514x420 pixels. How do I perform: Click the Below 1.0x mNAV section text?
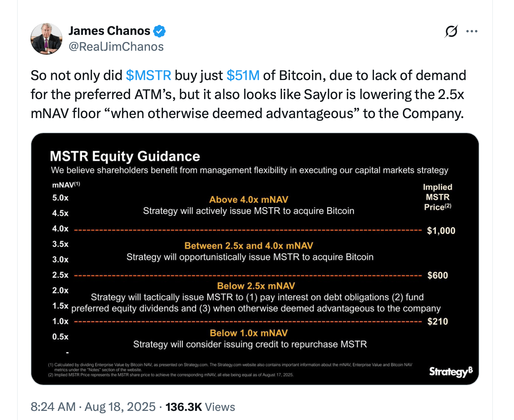point(249,333)
